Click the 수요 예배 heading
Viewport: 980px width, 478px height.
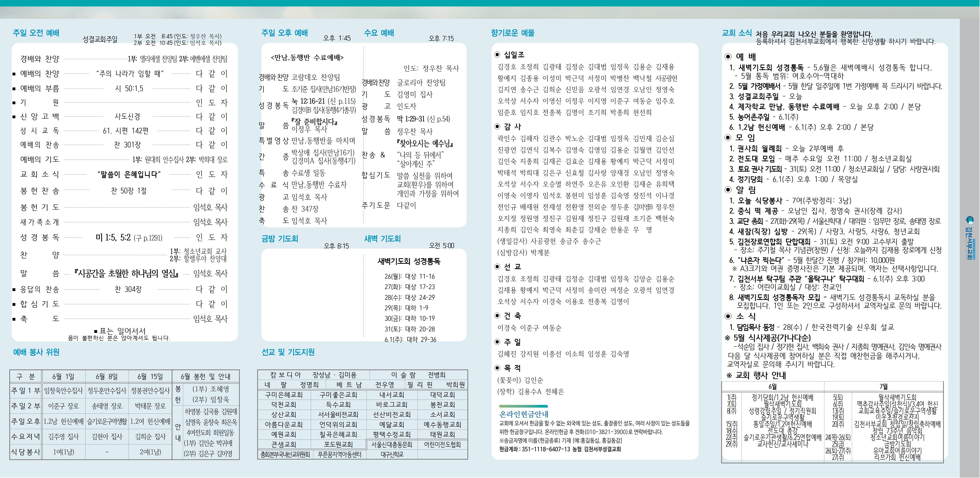click(x=379, y=33)
